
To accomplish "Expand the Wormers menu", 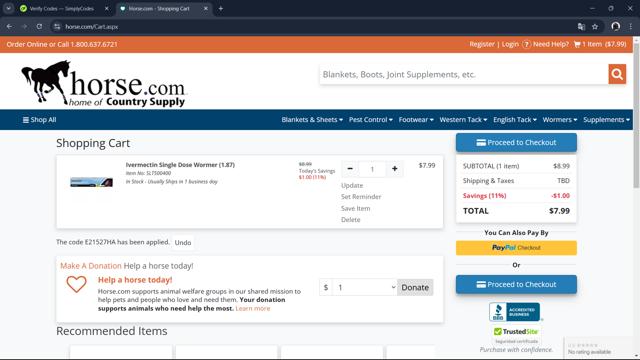I will [x=560, y=120].
